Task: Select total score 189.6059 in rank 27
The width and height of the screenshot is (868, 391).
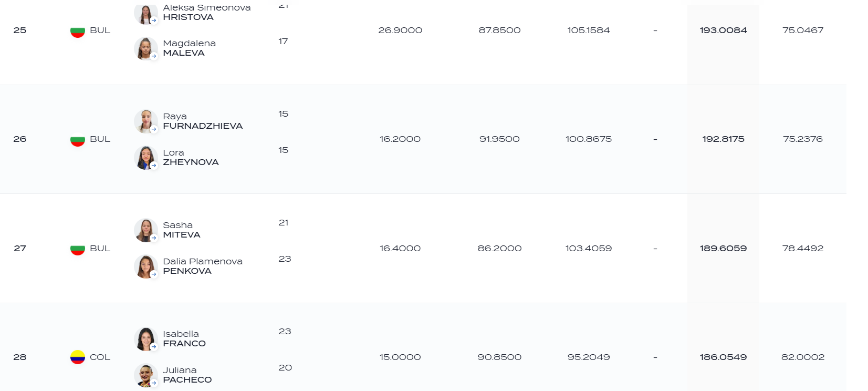Action: click(723, 248)
